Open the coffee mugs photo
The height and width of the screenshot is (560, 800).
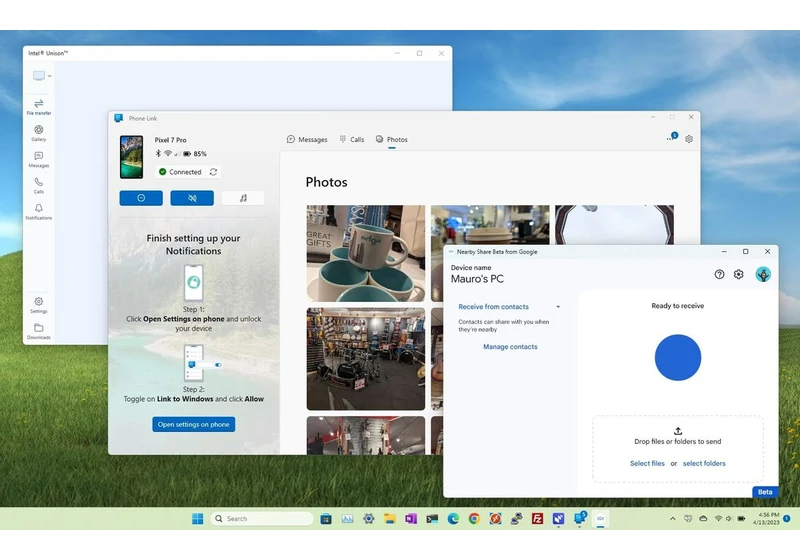[366, 253]
